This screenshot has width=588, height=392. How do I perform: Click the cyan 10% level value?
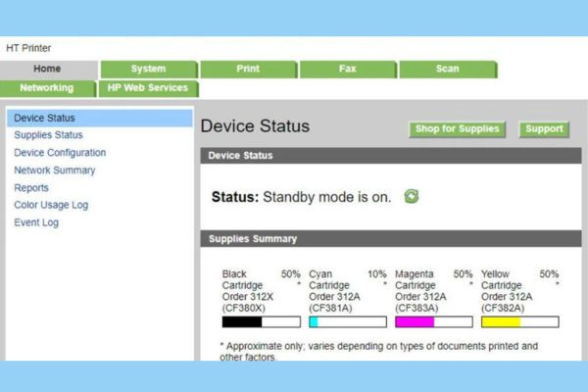point(377,274)
